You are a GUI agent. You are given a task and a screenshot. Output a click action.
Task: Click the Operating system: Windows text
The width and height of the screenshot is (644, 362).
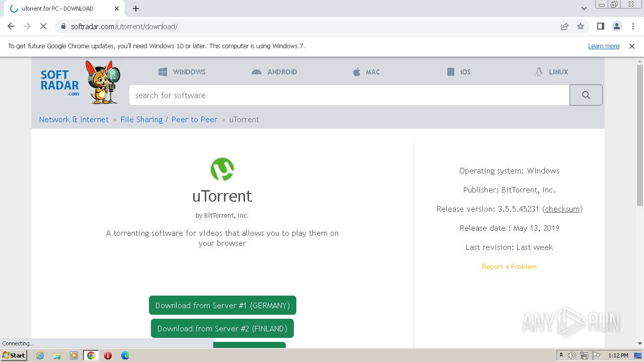(509, 170)
